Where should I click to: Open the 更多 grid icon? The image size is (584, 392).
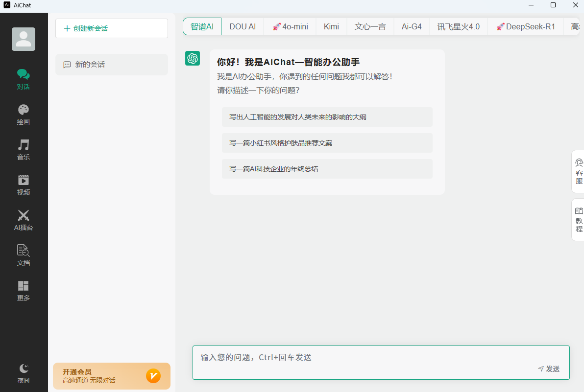[24, 286]
